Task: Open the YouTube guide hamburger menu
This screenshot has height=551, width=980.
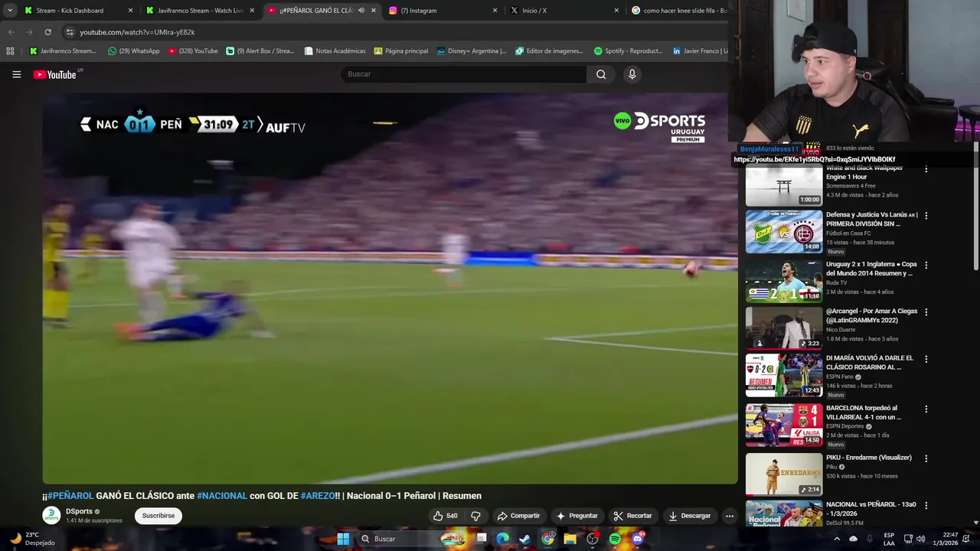Action: point(16,74)
